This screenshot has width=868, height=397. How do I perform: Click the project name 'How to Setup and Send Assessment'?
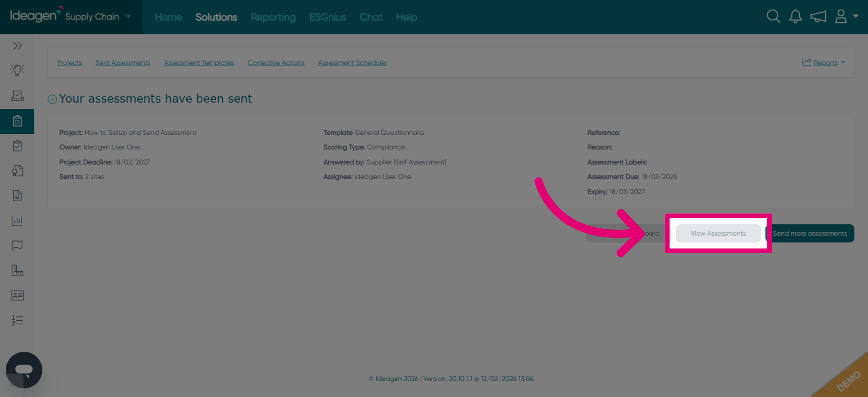tap(141, 132)
